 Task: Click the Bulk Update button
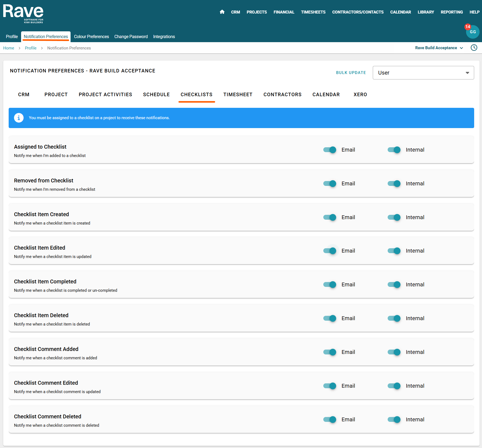(351, 73)
